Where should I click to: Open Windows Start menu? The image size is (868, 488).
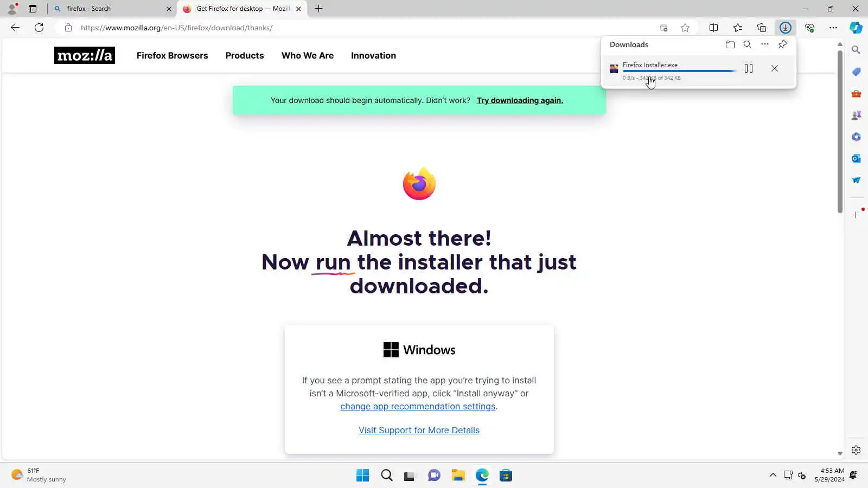362,476
